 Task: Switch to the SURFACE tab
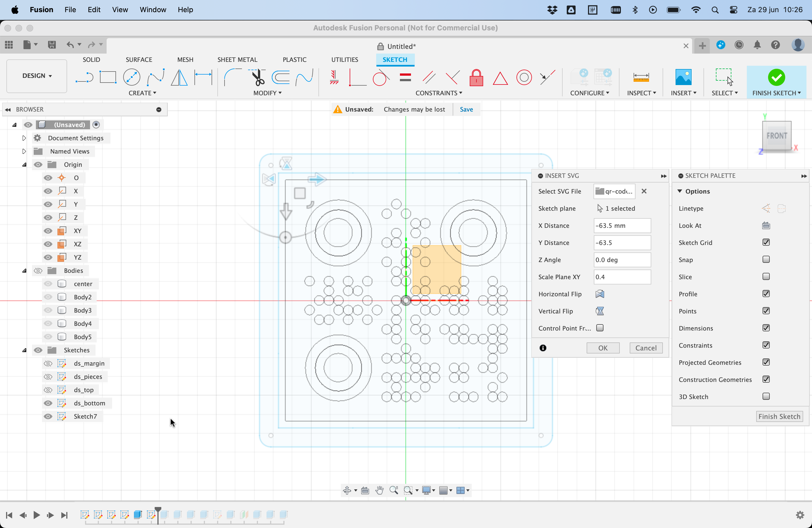[x=139, y=60]
